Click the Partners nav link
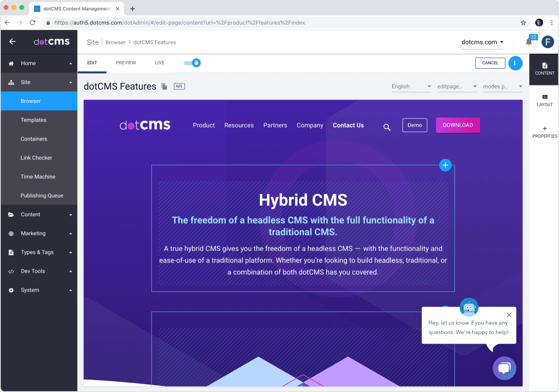Viewport: 559px width, 392px height. (275, 125)
